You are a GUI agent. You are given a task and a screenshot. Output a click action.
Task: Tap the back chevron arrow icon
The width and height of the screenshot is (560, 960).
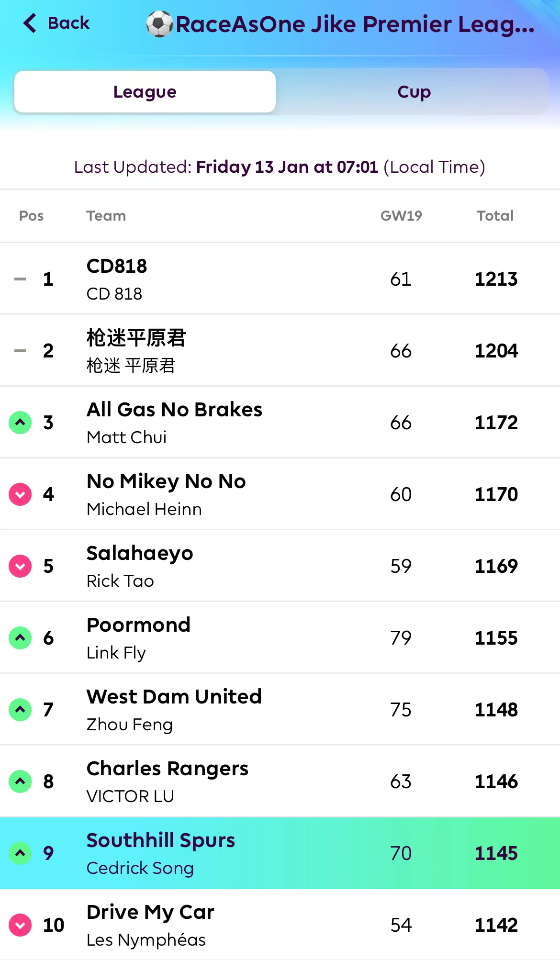click(30, 23)
